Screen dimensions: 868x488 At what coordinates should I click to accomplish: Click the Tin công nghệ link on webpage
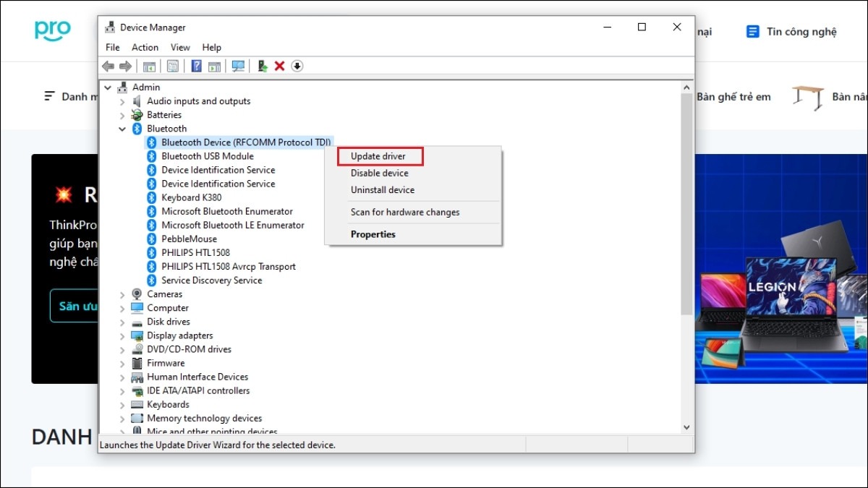point(801,32)
